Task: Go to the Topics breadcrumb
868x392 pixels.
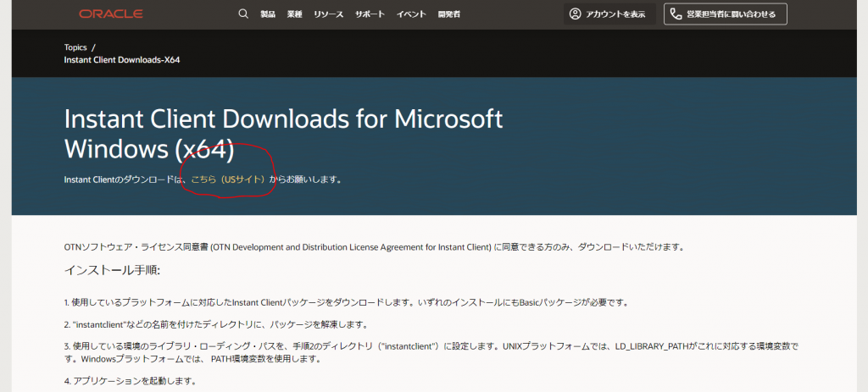Action: [x=75, y=47]
